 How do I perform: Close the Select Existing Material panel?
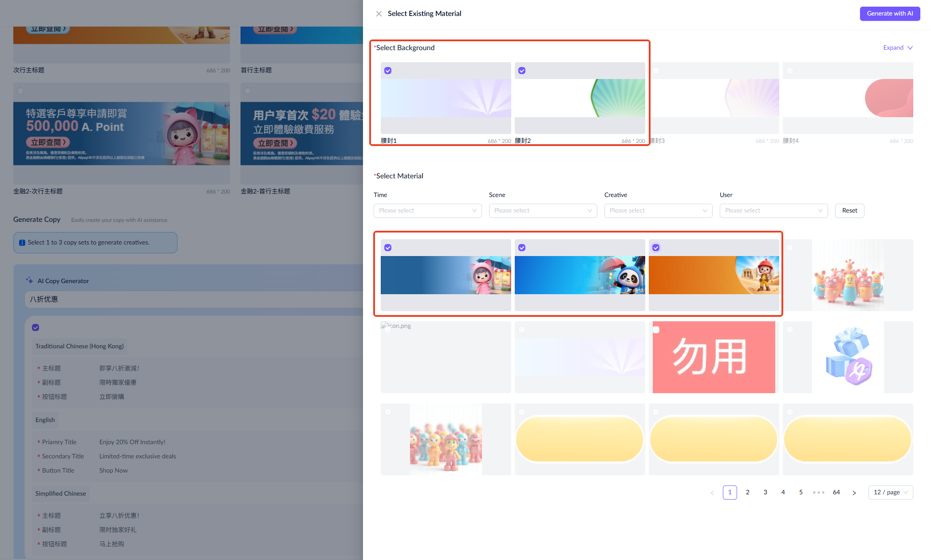click(x=379, y=14)
